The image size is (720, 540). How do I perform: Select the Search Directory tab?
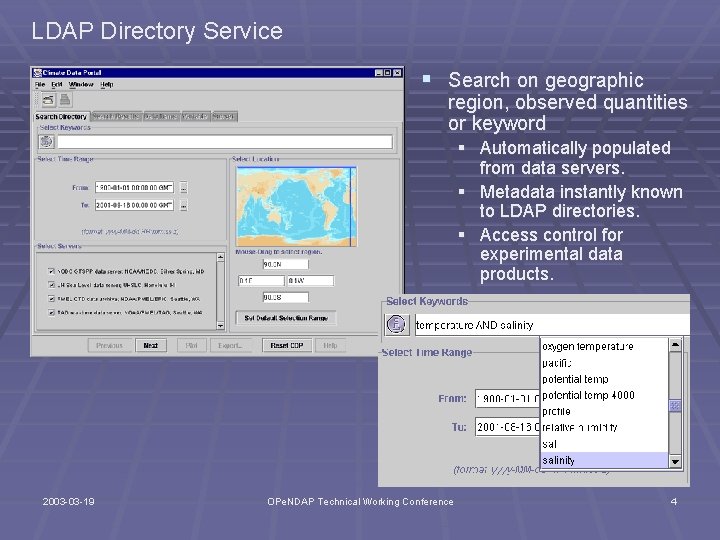pos(62,117)
